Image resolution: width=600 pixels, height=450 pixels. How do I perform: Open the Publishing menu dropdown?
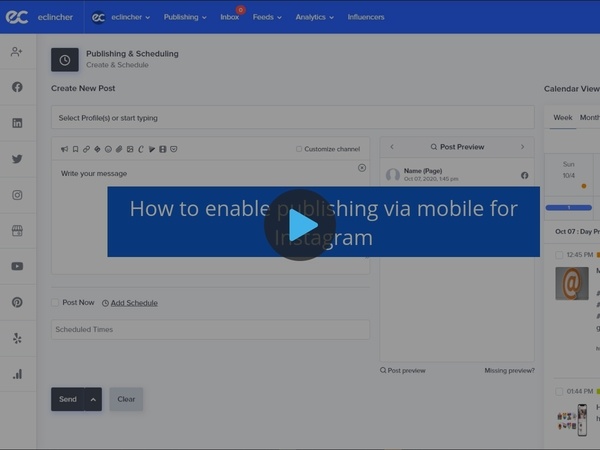185,17
